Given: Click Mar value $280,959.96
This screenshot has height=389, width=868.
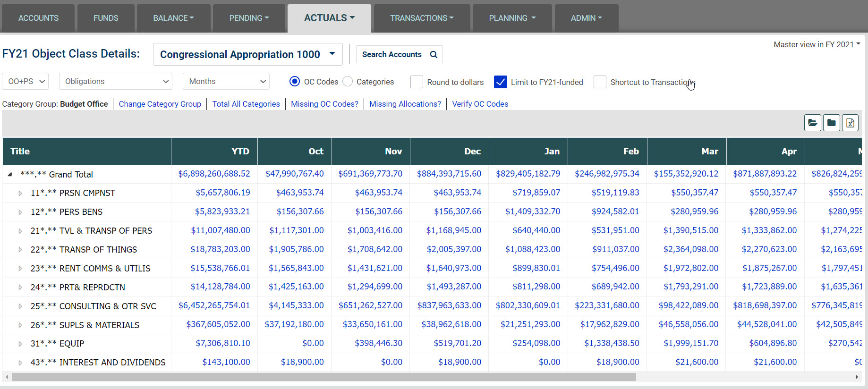Looking at the screenshot, I should pyautogui.click(x=694, y=211).
